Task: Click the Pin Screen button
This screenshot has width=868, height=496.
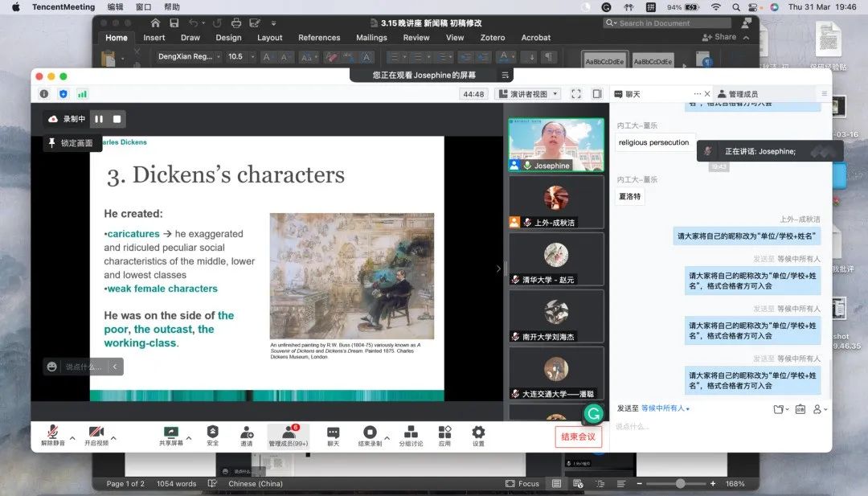Action: click(71, 143)
